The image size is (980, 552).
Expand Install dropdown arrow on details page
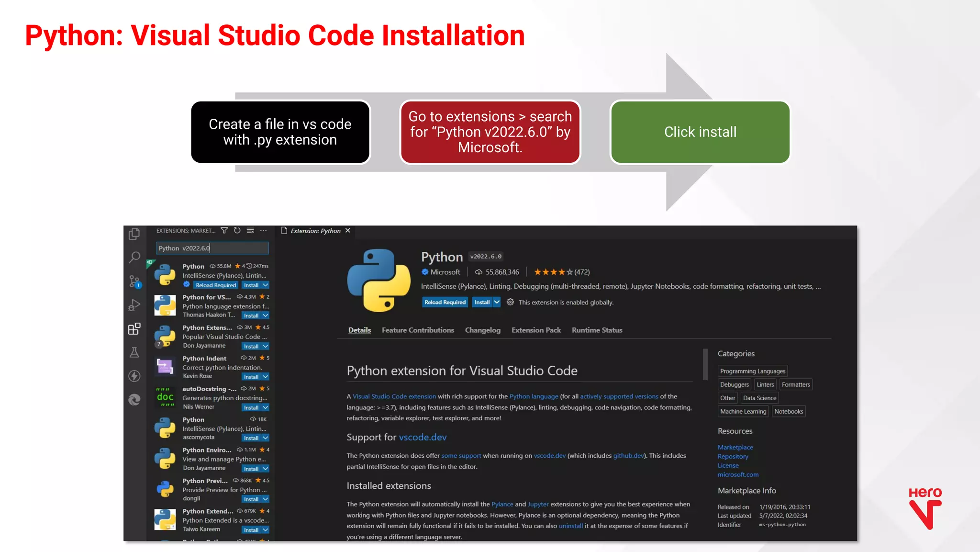pos(497,302)
